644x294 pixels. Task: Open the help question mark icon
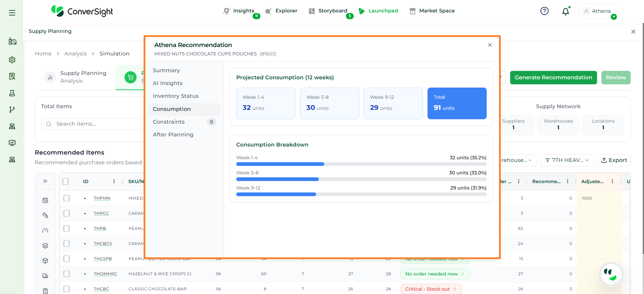(x=544, y=11)
